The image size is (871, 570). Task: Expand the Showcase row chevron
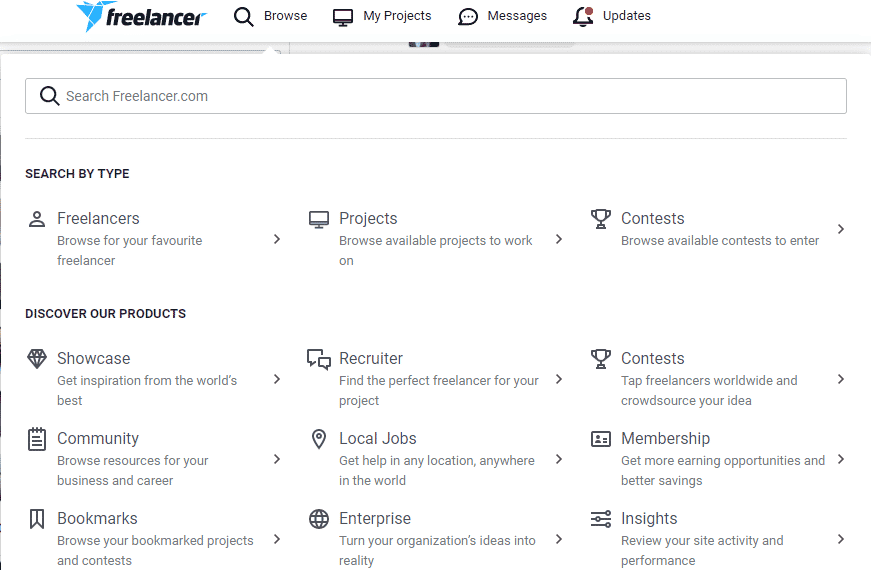[277, 379]
